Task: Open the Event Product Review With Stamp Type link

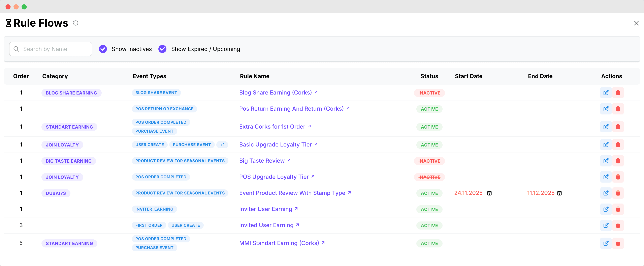Action: coord(292,193)
